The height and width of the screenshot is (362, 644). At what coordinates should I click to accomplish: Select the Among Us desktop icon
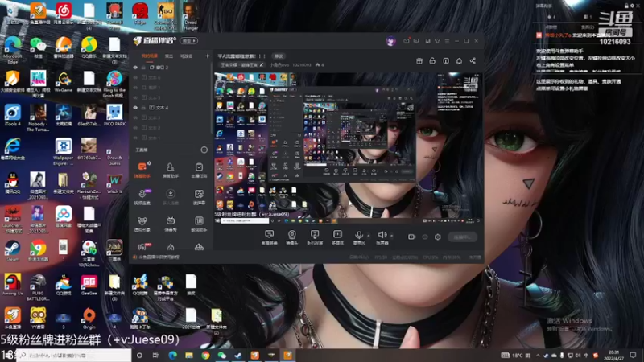pos(12,285)
